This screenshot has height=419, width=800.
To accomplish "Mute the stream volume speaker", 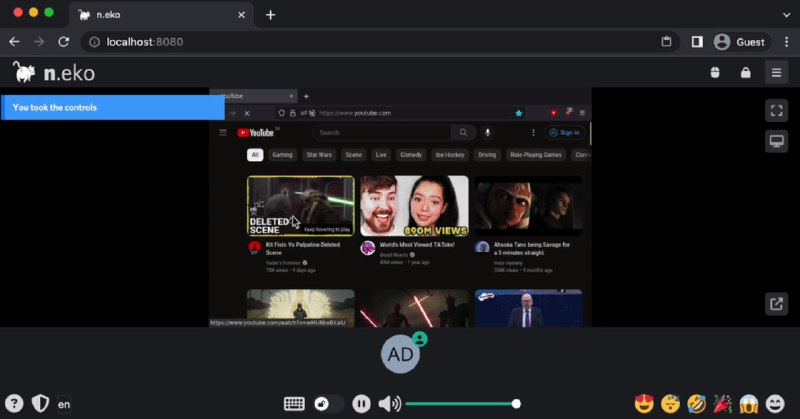I will [389, 404].
